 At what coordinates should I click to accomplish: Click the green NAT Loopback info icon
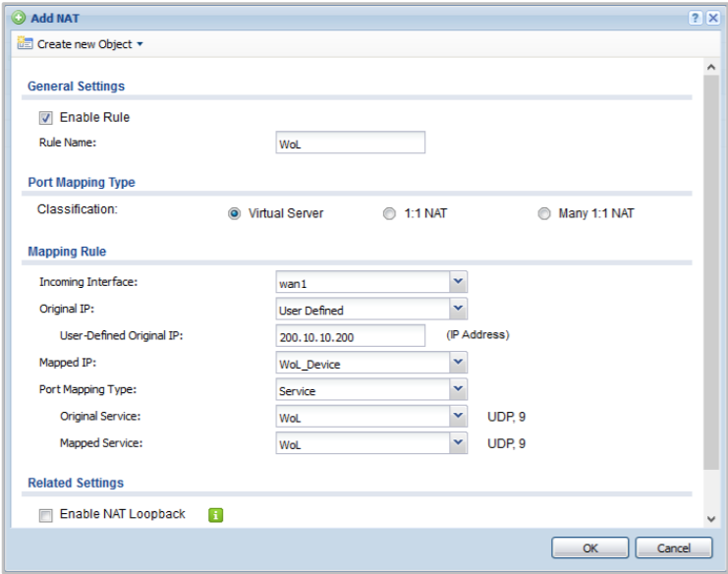click(216, 514)
